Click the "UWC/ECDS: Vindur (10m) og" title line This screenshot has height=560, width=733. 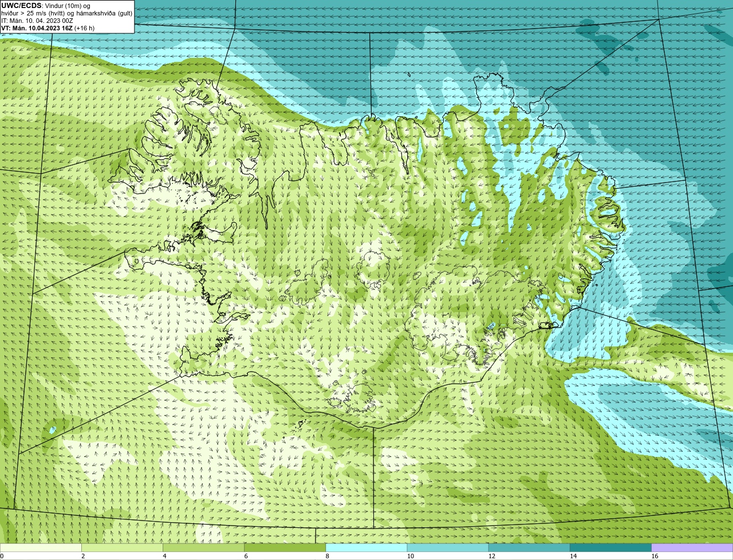click(x=46, y=6)
